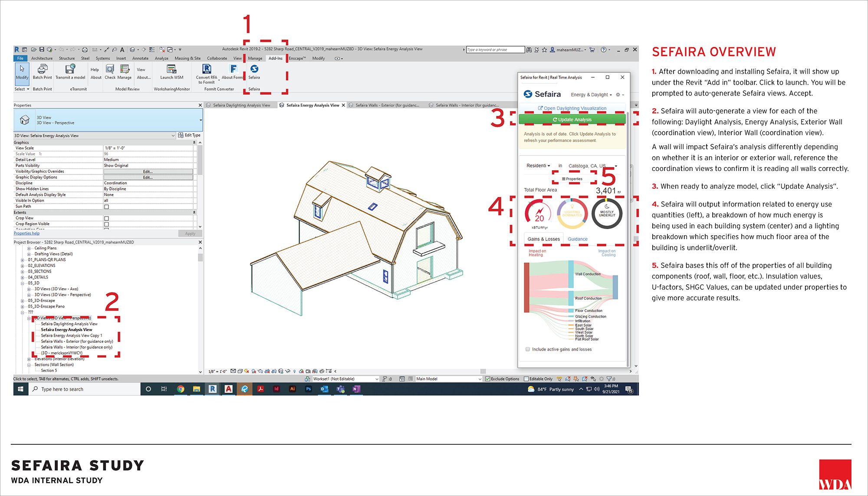Toggle the Crop View checkbox
This screenshot has width=868, height=496.
pos(106,218)
